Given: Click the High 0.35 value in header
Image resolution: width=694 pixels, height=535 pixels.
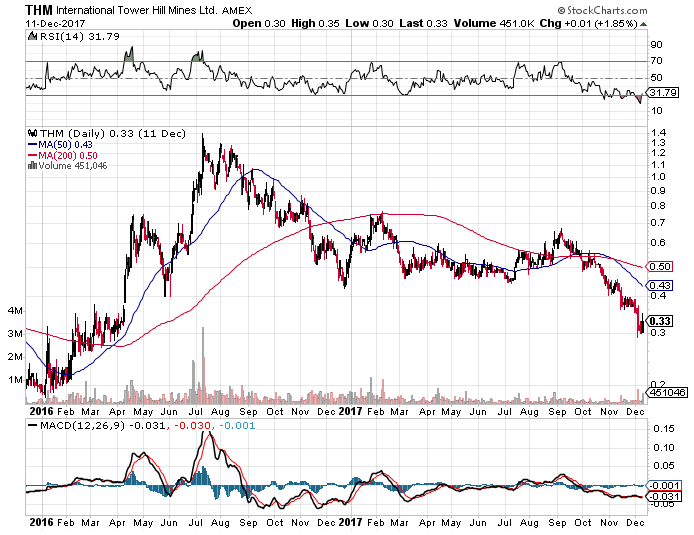Looking at the screenshot, I should (315, 23).
